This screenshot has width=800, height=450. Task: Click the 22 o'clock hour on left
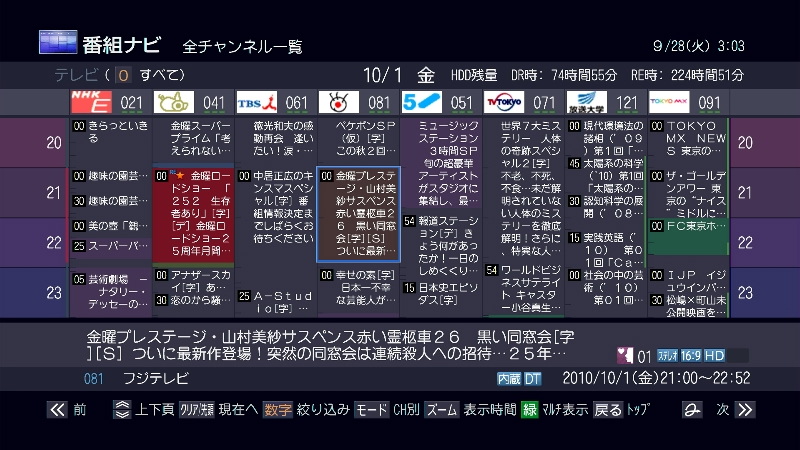coord(54,242)
